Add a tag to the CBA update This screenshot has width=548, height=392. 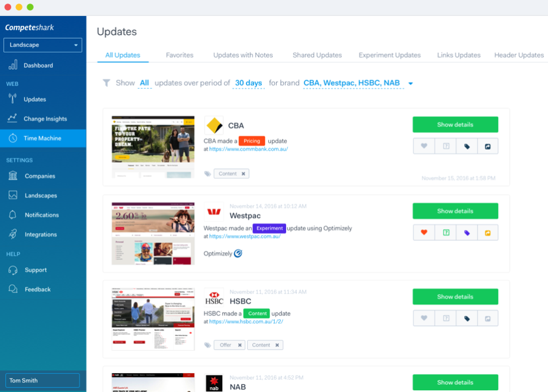(x=466, y=146)
